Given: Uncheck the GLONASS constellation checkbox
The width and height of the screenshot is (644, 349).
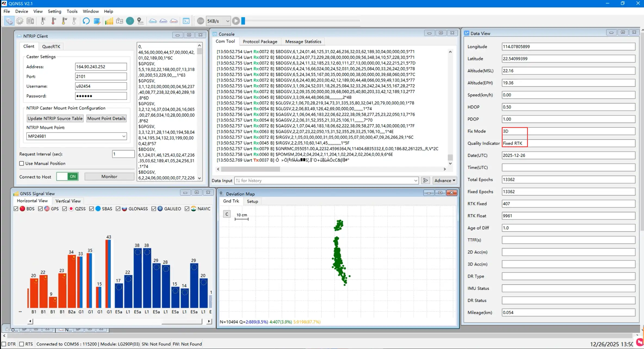Looking at the screenshot, I should (x=118, y=209).
